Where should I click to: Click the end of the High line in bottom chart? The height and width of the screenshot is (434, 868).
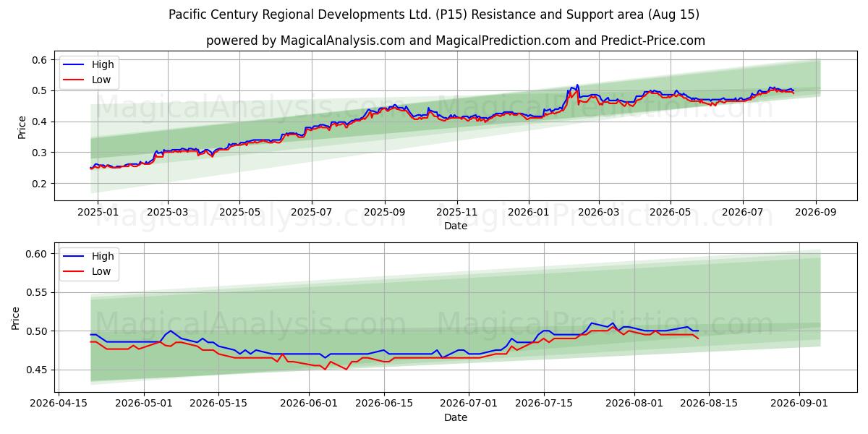[x=698, y=331]
